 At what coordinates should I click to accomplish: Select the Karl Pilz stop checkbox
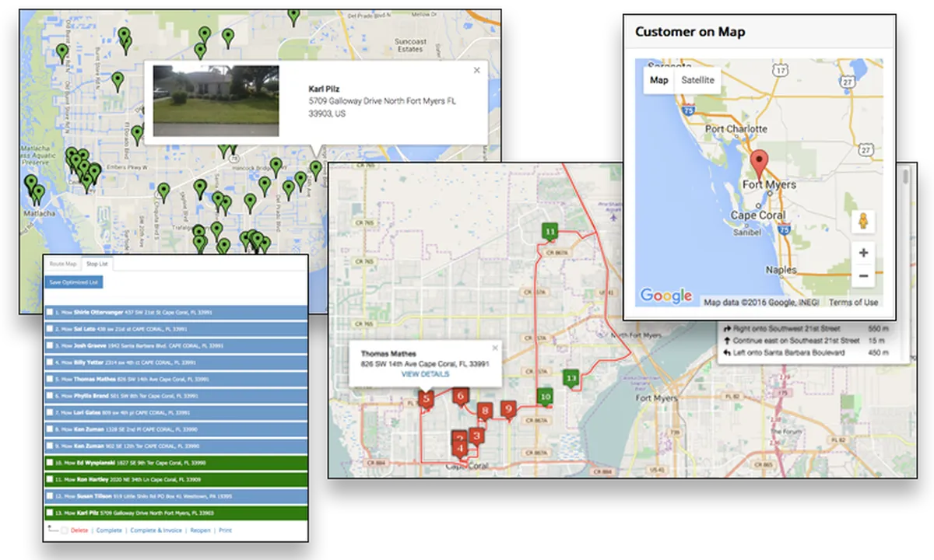pyautogui.click(x=50, y=513)
